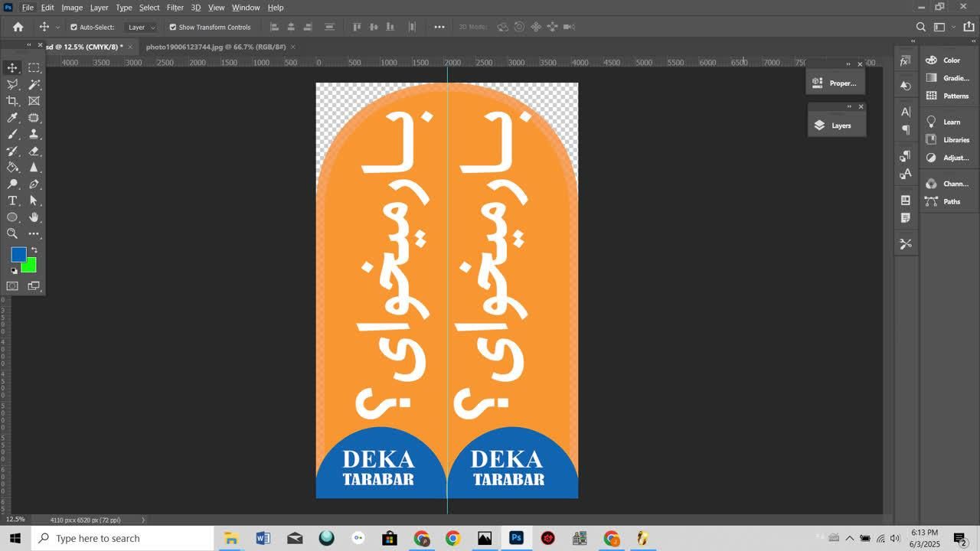Select the Move tool in the toolbox
The height and width of the screenshot is (551, 980).
tap(12, 68)
